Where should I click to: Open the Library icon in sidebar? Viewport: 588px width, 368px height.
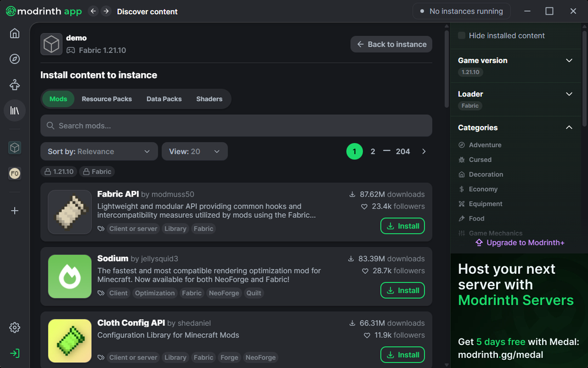tap(15, 110)
